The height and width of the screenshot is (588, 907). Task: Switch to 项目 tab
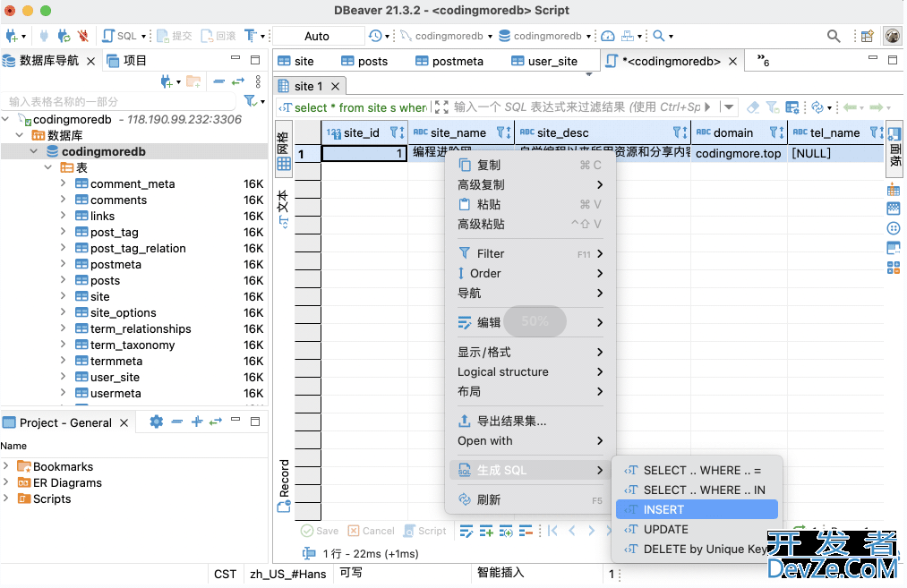point(127,60)
